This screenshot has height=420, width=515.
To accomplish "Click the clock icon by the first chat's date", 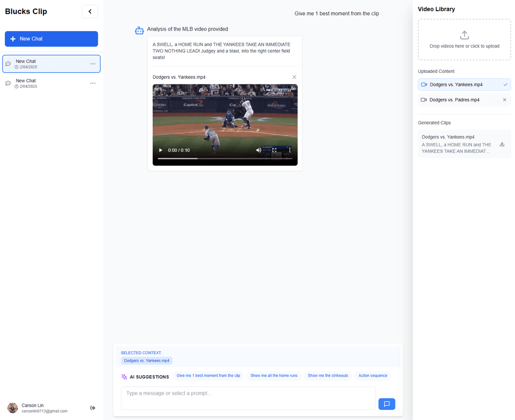I will [16, 67].
